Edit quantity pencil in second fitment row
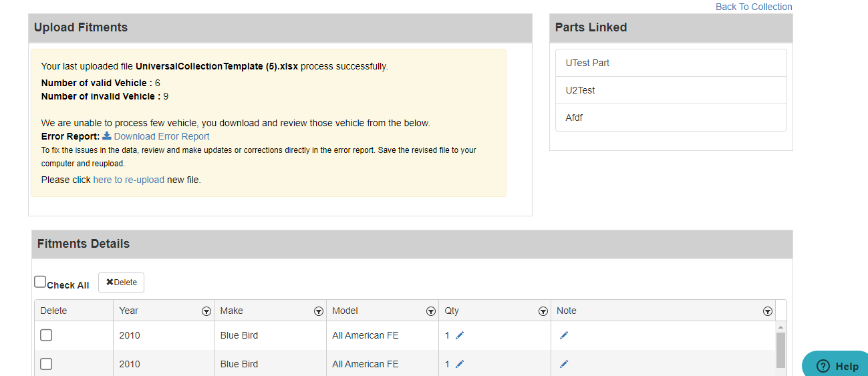The height and width of the screenshot is (376, 868). point(460,364)
